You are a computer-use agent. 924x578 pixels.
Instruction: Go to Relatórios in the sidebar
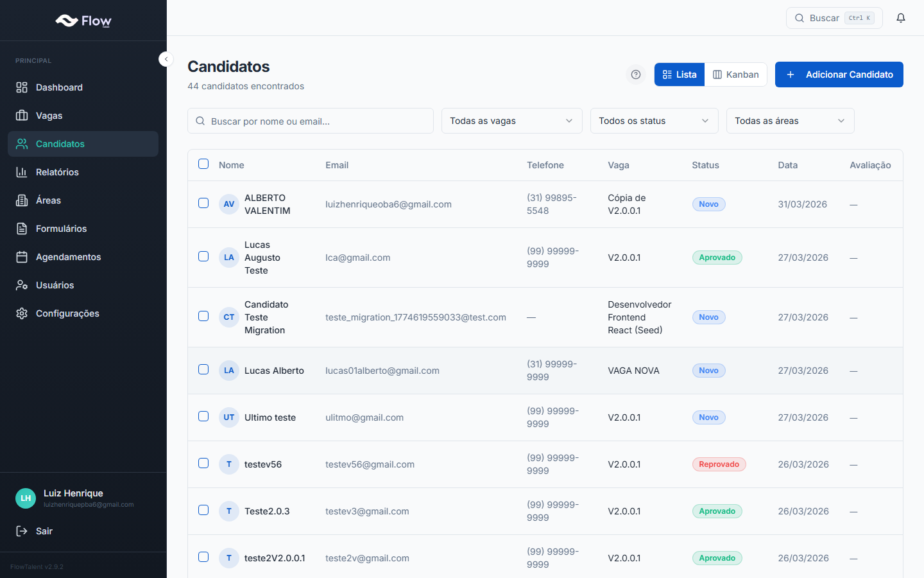(57, 172)
